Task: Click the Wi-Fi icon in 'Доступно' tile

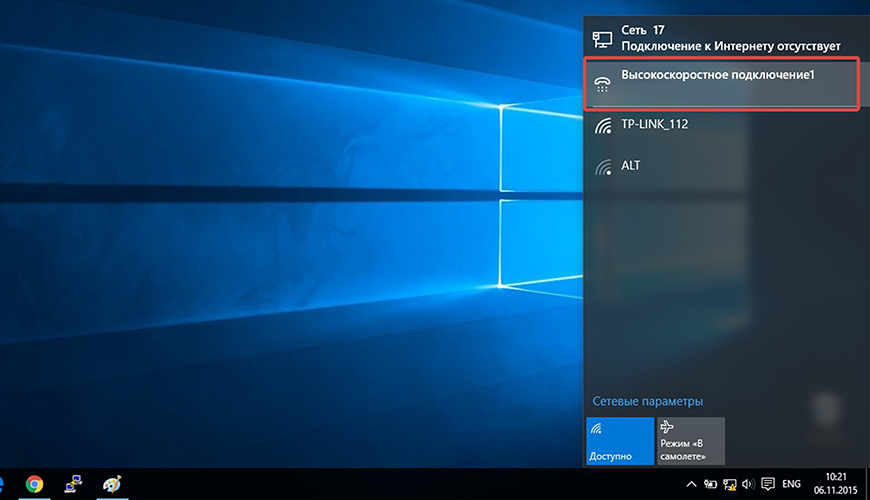Action: coord(596,428)
